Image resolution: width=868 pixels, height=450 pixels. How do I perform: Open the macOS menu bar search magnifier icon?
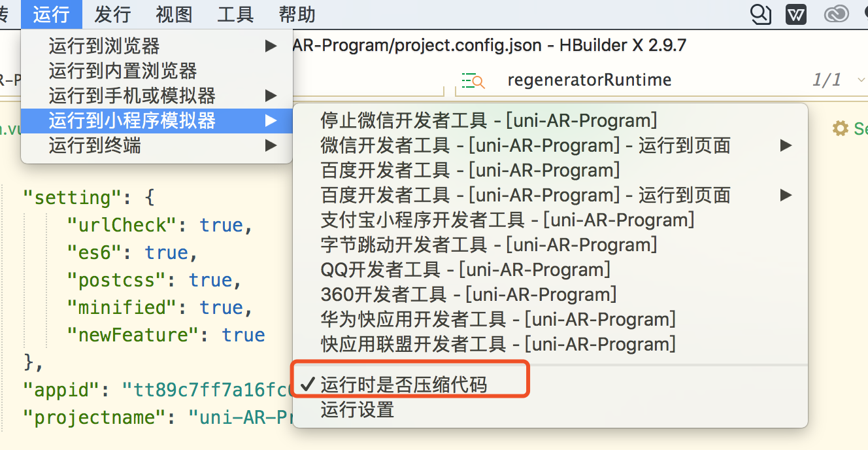(759, 14)
